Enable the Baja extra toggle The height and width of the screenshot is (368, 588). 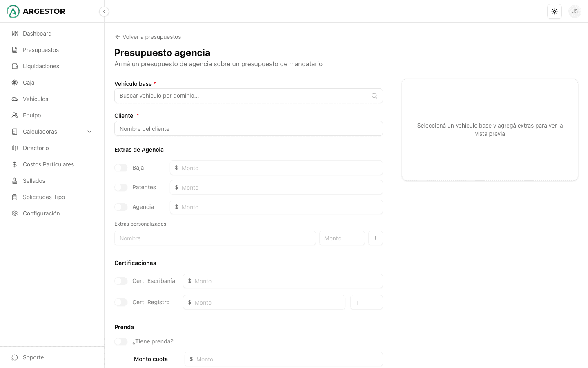pyautogui.click(x=121, y=168)
